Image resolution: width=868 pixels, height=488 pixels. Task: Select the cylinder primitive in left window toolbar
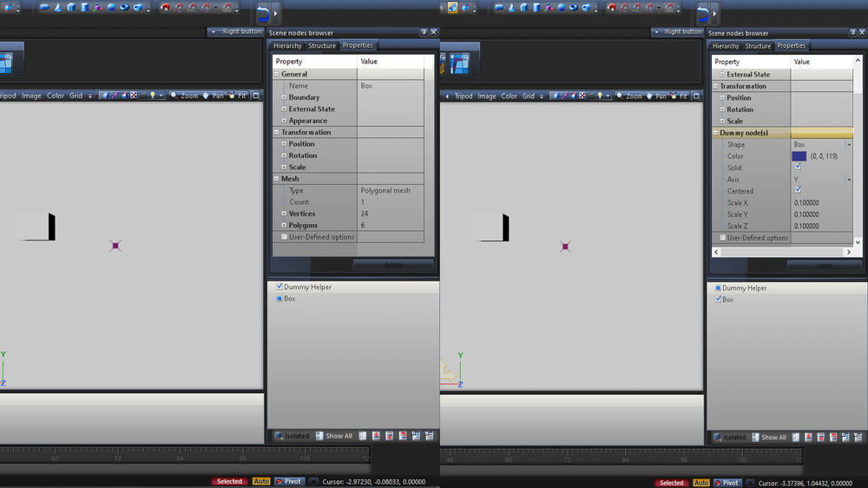click(85, 7)
